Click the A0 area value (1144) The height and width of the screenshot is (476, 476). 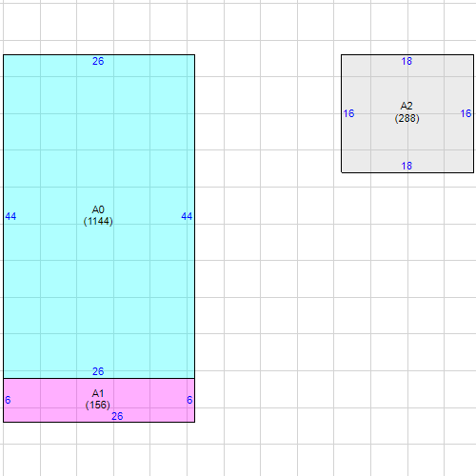pos(98,221)
